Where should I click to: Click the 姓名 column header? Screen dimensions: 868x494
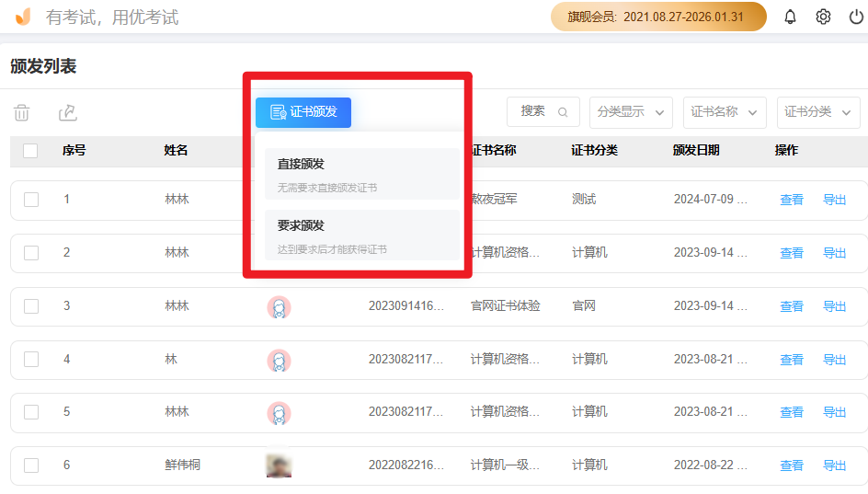tap(176, 151)
